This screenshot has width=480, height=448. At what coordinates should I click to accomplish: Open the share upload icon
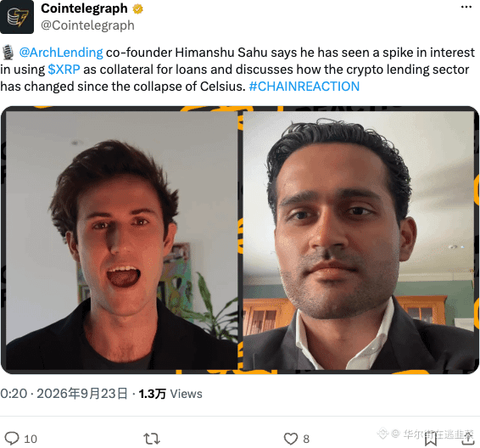tap(468, 439)
